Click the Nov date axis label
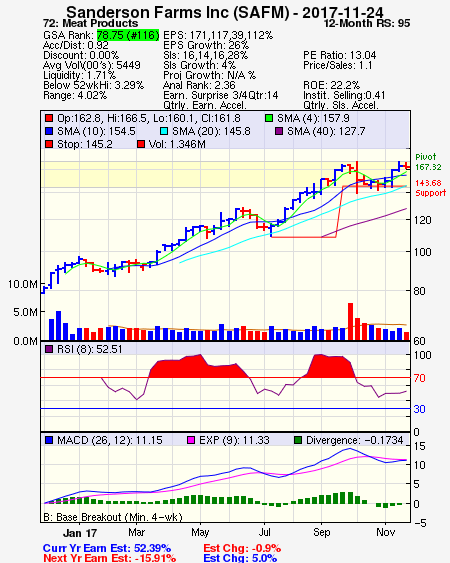This screenshot has height=563, width=450. click(386, 532)
